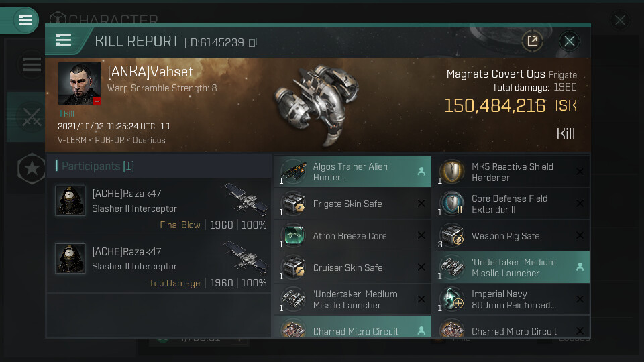Select 'Undertaker' Medium Missile Launcher highlighted row
Viewport: 644px width, 362px height.
pyautogui.click(x=511, y=267)
